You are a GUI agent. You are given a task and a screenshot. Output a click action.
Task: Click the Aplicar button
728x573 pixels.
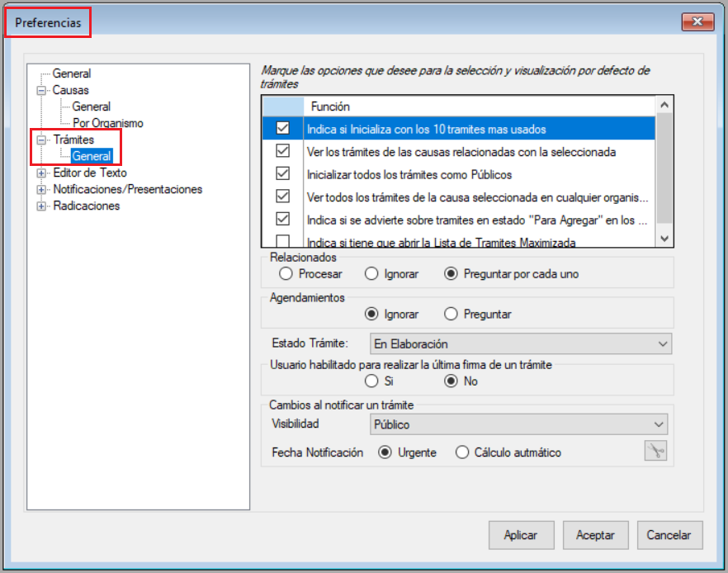[520, 535]
